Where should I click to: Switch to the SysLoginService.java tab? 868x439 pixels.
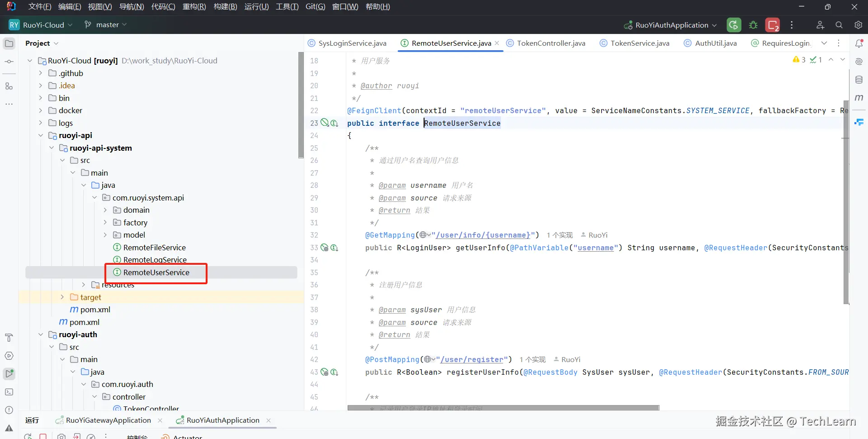347,43
